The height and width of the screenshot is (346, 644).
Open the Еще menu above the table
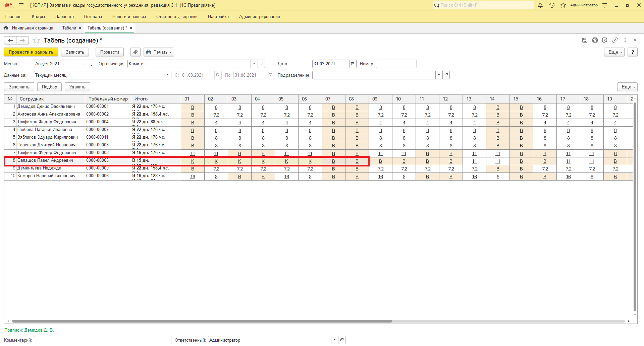pos(627,87)
